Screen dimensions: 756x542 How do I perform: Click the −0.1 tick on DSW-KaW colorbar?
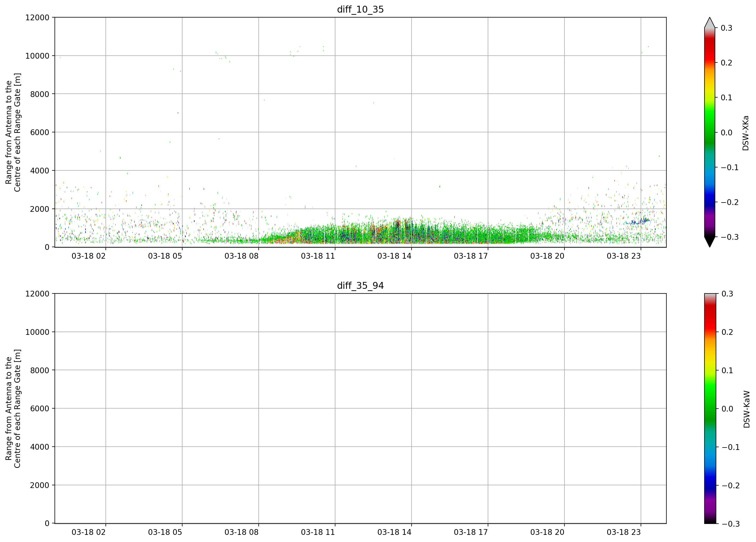tap(730, 447)
